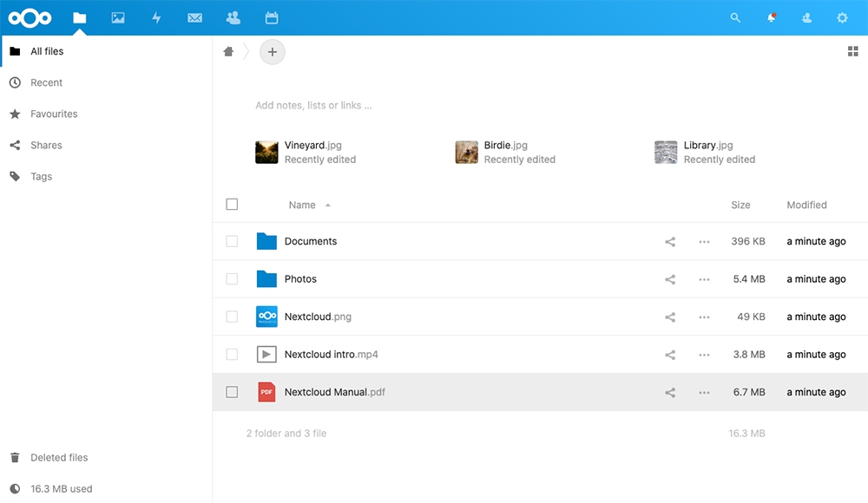868x503 pixels.
Task: Open the Photos gallery app icon
Action: [x=118, y=17]
